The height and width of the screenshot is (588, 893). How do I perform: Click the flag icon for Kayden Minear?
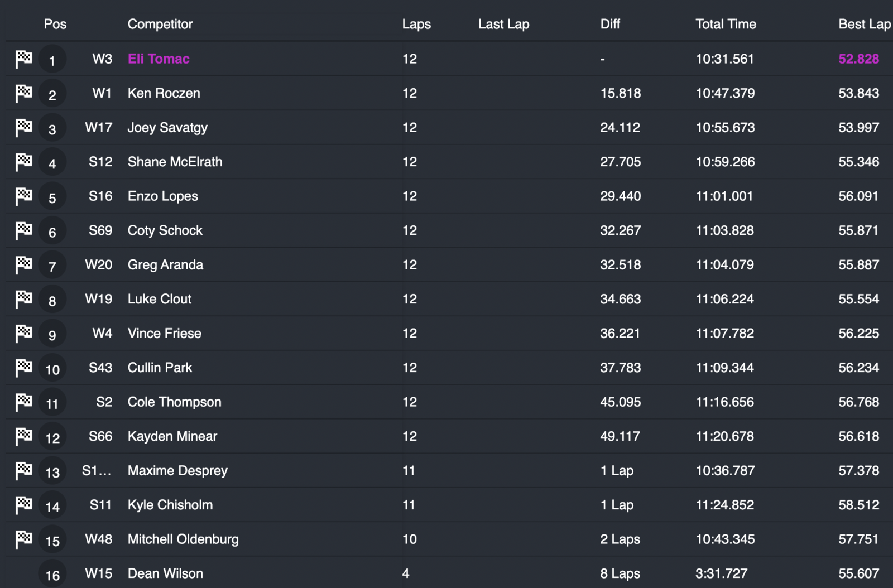click(23, 436)
